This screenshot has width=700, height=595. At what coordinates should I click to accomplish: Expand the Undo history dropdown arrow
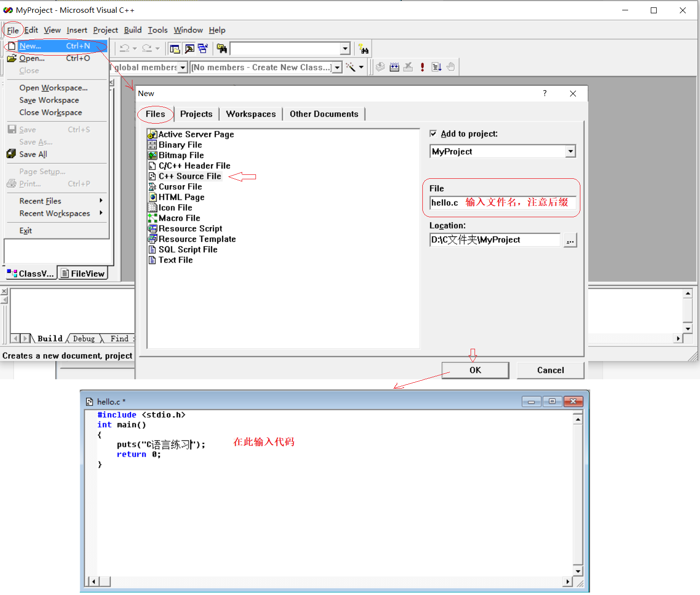coord(134,48)
